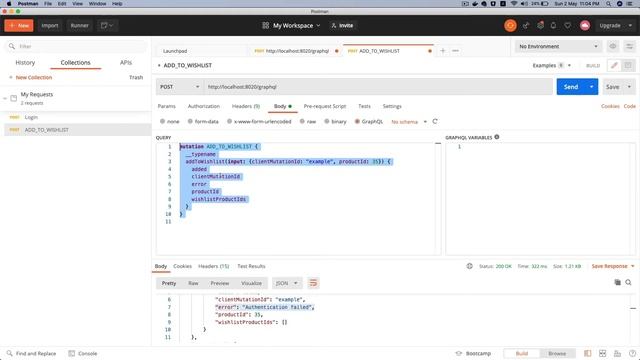Image resolution: width=640 pixels, height=360 pixels.
Task: Click the environment quick look eye icon
Action: coord(613,47)
